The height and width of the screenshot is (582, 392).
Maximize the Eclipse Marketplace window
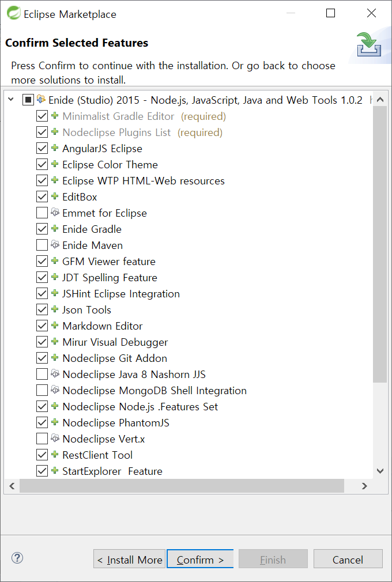point(330,13)
